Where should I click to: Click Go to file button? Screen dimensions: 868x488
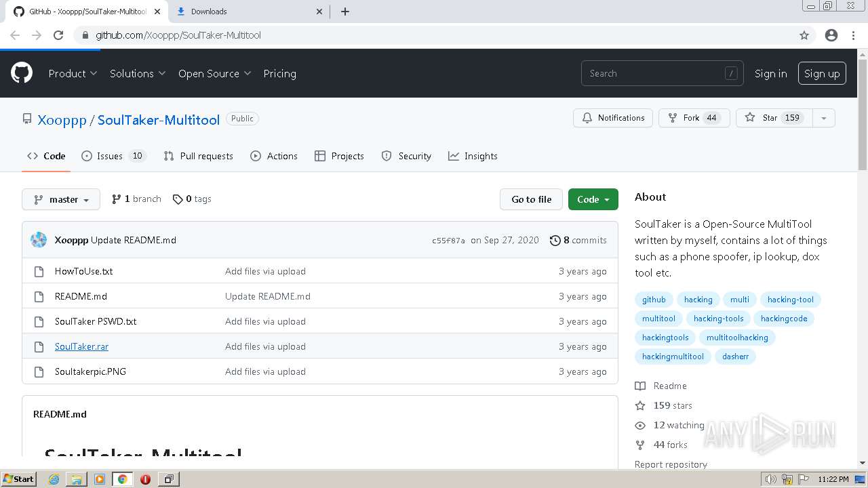pyautogui.click(x=532, y=199)
